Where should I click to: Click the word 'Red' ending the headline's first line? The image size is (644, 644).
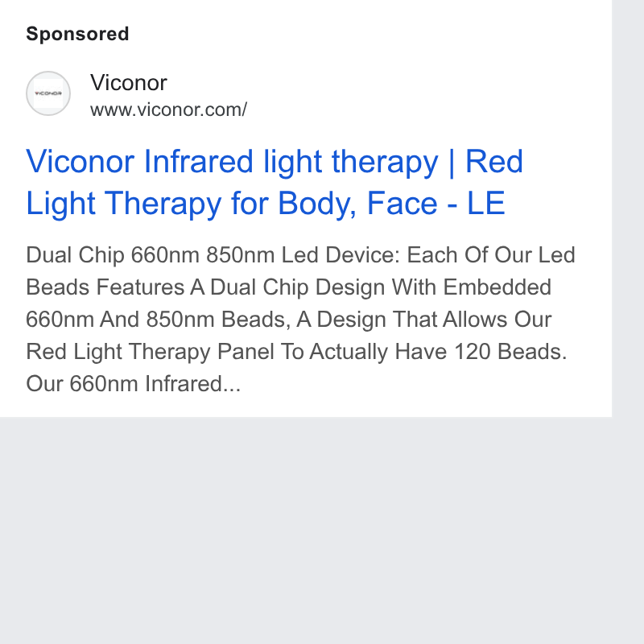pyautogui.click(x=494, y=162)
